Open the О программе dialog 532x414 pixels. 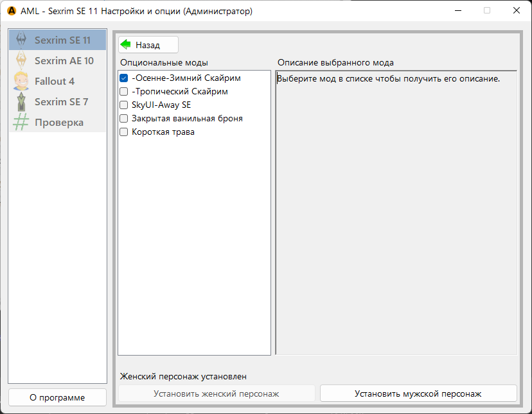click(57, 397)
